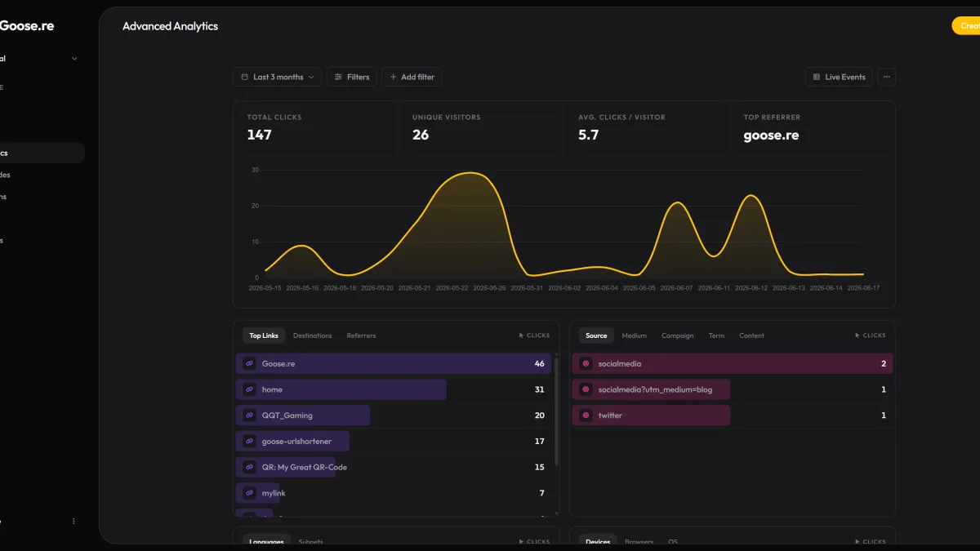This screenshot has width=980, height=551.
Task: Click the Top Links panel scrollbar
Action: coord(557,411)
